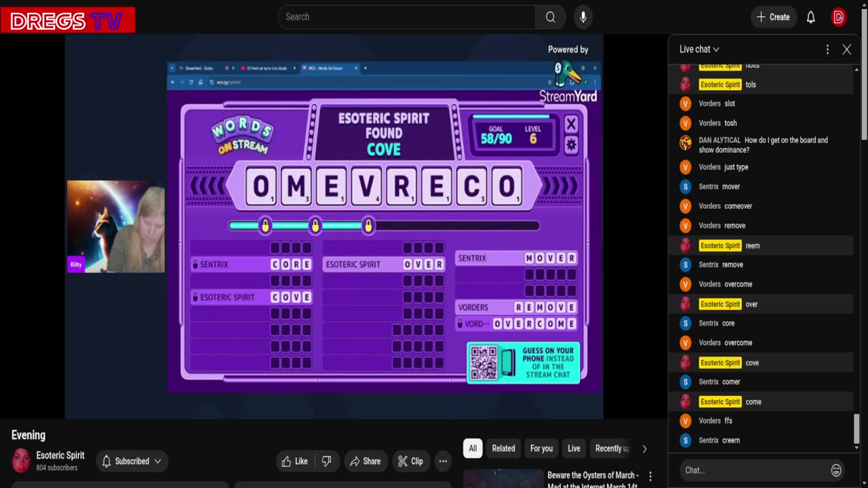Click the letter tile R
This screenshot has width=868, height=488.
[x=401, y=186]
